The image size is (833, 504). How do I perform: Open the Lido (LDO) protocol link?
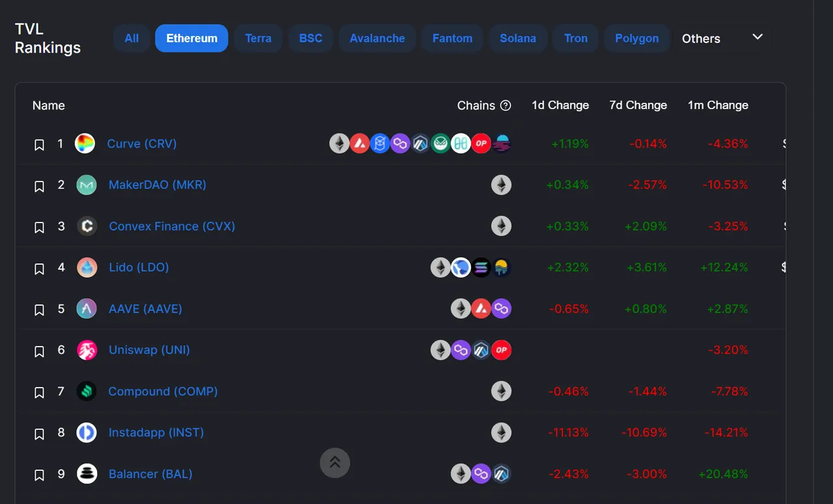(x=139, y=267)
